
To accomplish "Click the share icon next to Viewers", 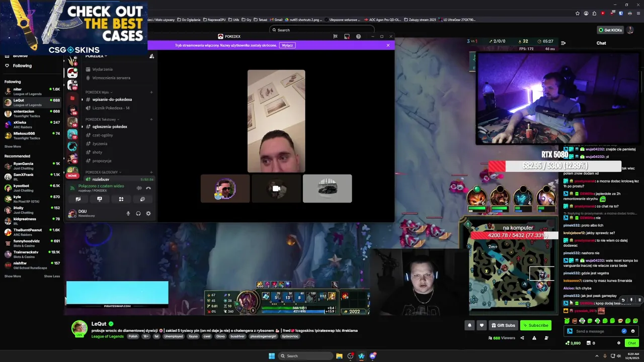I will coord(522,338).
